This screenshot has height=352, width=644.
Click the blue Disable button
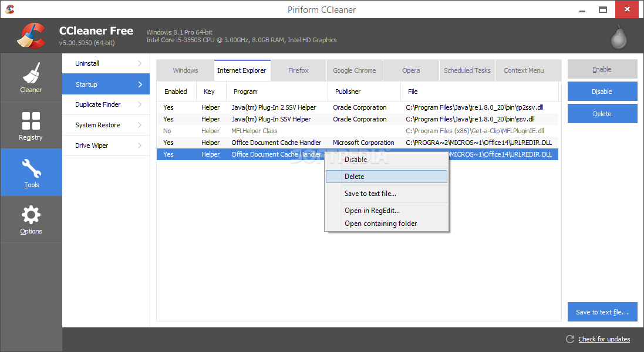(x=602, y=92)
